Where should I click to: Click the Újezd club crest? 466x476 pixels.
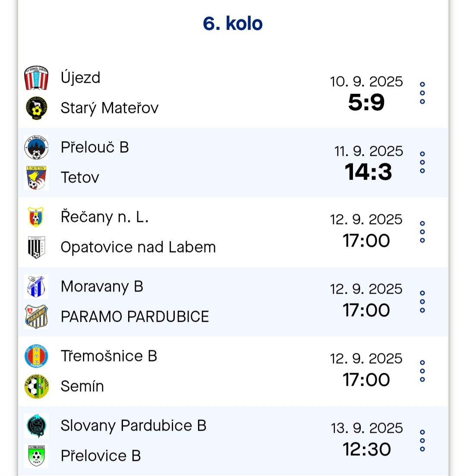(36, 78)
